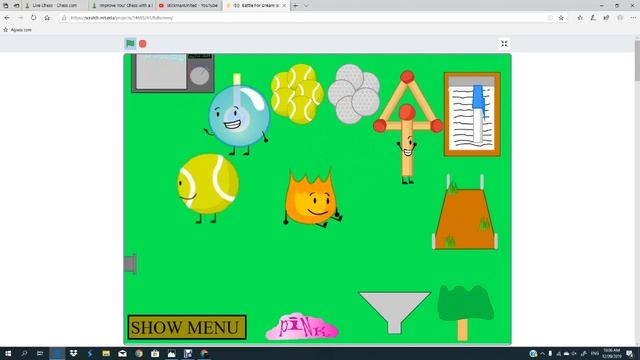Switch to the YouTube browser tab

coord(189,6)
